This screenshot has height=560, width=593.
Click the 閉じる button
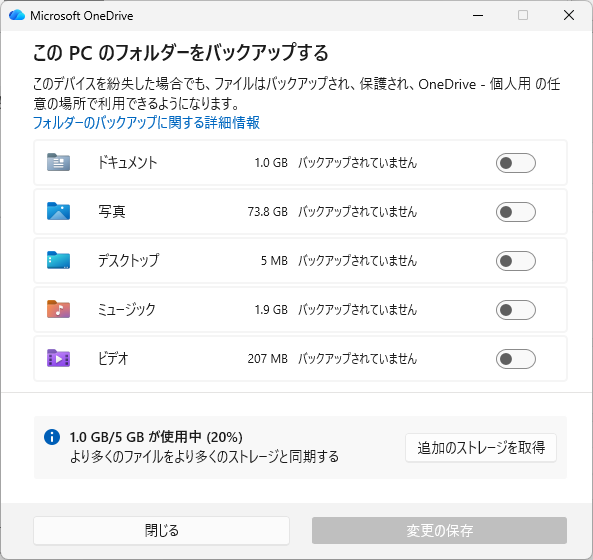(x=161, y=531)
